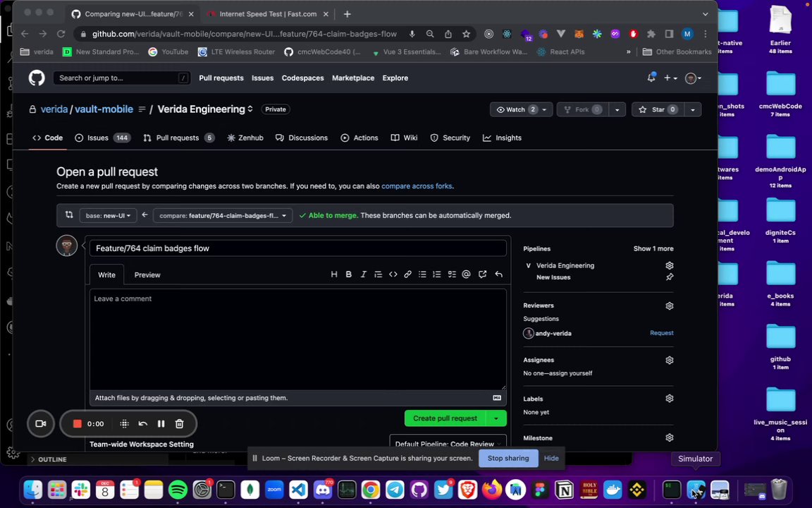
Task: Reload the browser page
Action: (x=61, y=34)
